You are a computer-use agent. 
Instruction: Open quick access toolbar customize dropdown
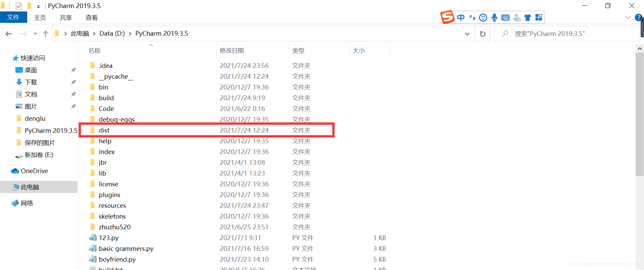click(38, 6)
